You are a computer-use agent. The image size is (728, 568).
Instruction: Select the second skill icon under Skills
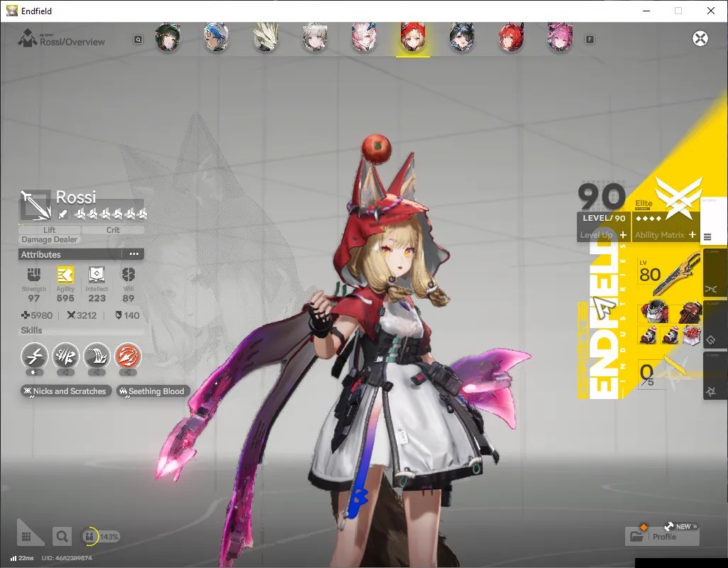pyautogui.click(x=65, y=356)
